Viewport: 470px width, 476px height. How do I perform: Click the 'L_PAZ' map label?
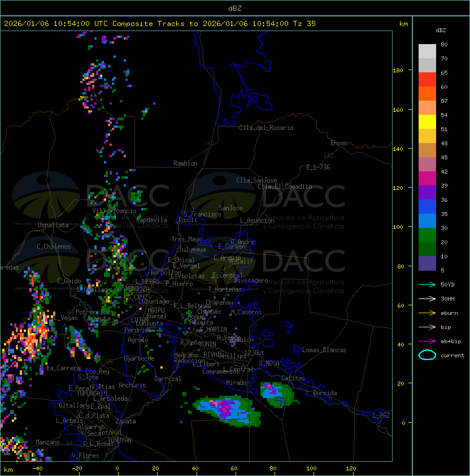click(x=381, y=416)
